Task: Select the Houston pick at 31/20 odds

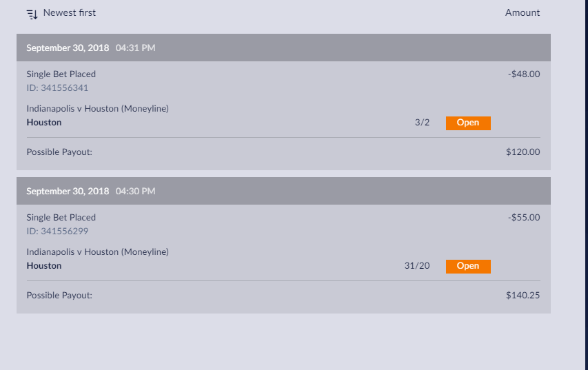Action: click(44, 266)
